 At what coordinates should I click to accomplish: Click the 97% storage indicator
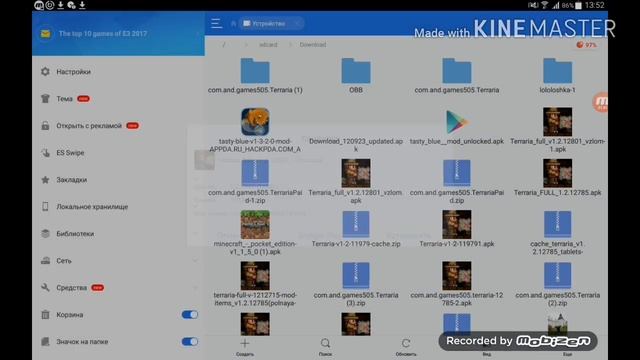coord(586,45)
